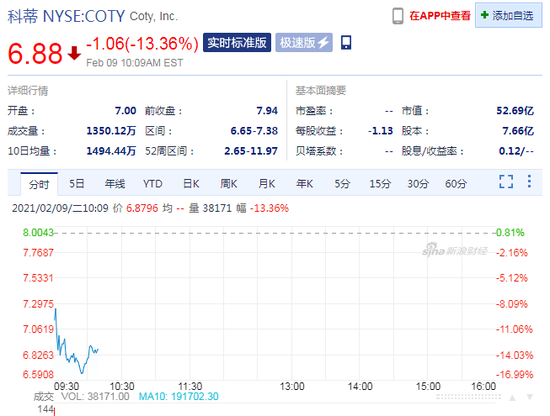Click the 成交量 value 1350.12万
Screen dimensions: 550x416
pyautogui.click(x=111, y=131)
